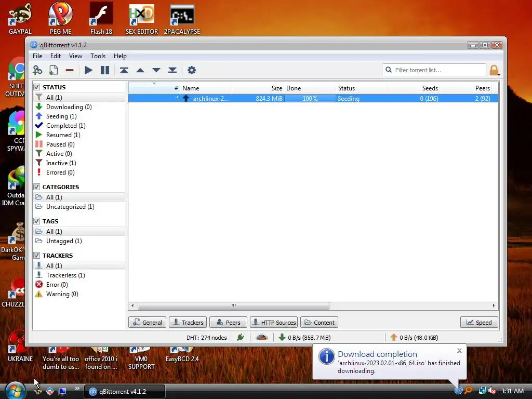Move torrent to top of queue
Image resolution: width=532 pixels, height=399 pixels.
click(x=124, y=70)
